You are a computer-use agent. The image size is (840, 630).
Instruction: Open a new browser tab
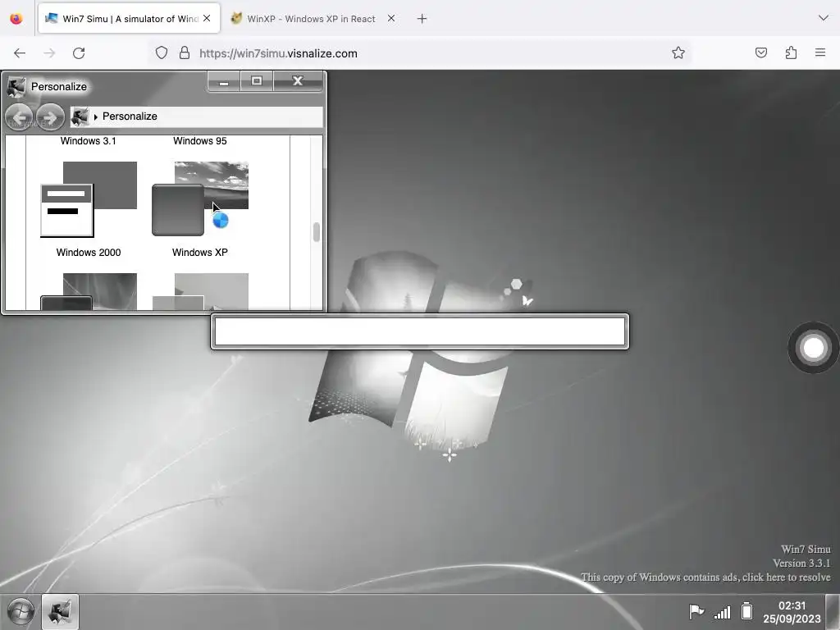(422, 19)
